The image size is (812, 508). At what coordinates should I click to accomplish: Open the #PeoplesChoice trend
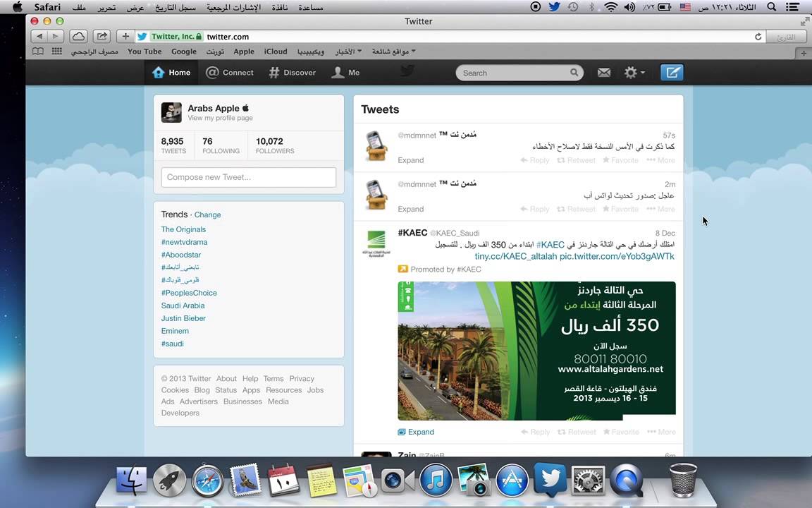(189, 293)
